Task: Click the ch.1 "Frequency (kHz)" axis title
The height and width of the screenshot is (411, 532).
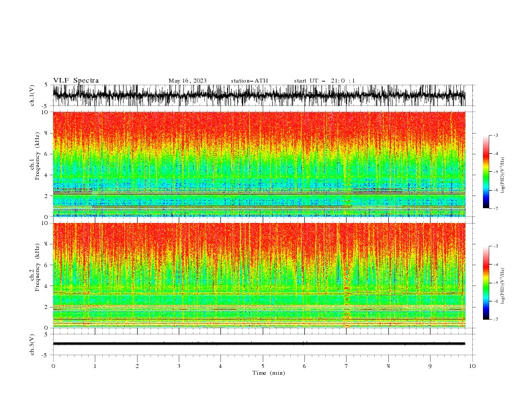Action: (38, 156)
